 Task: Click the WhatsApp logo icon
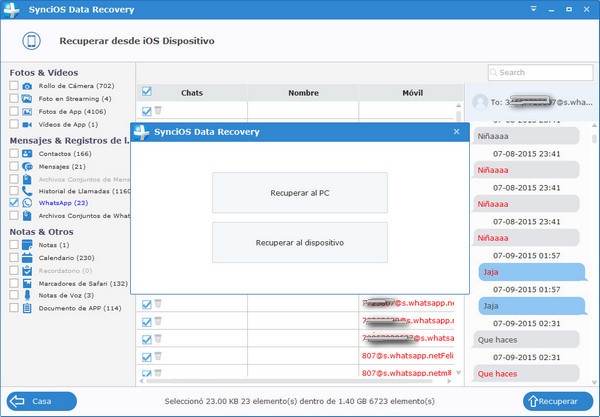point(27,203)
